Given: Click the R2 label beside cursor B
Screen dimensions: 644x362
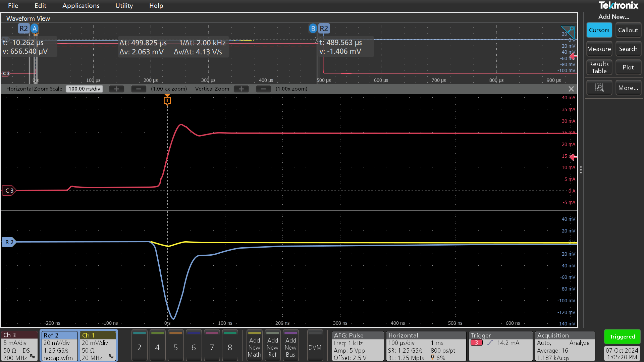Looking at the screenshot, I should coord(324,29).
